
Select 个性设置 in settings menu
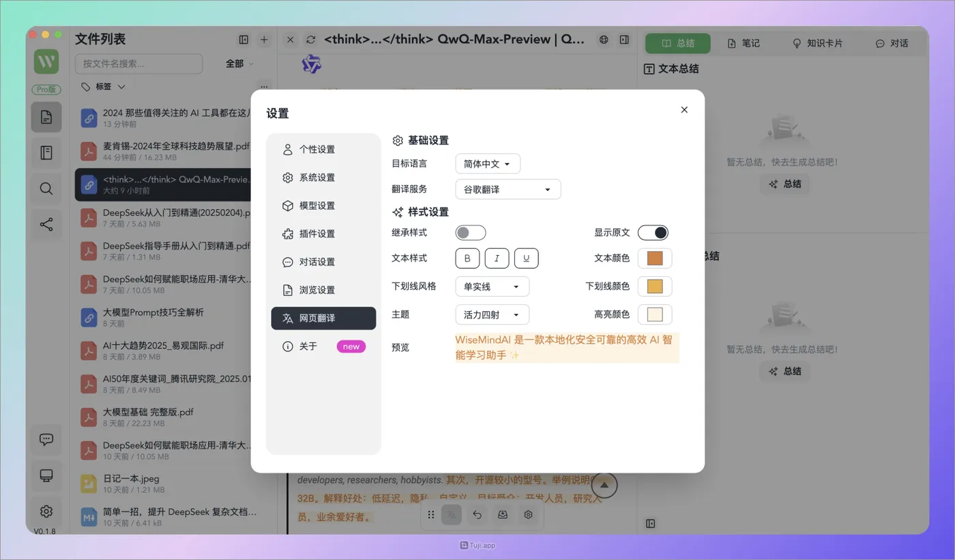tap(323, 149)
